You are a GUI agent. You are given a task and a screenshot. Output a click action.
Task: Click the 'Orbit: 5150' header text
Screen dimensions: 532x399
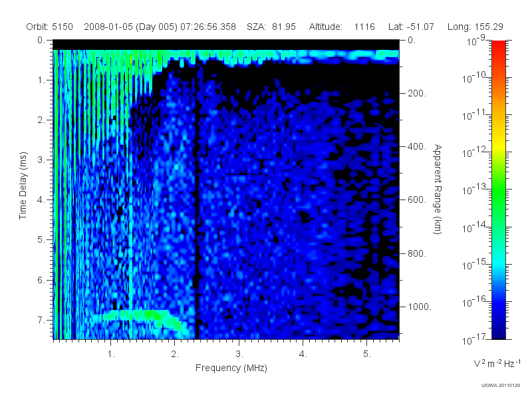49,27
